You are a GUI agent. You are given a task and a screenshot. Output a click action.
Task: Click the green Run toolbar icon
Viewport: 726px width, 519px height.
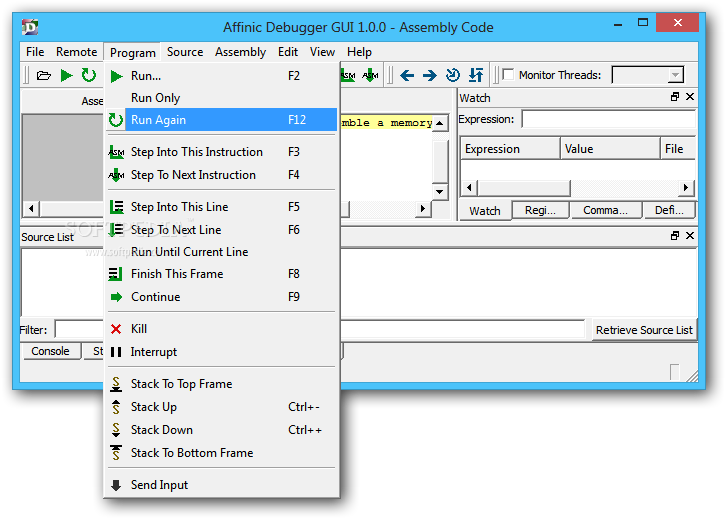66,75
